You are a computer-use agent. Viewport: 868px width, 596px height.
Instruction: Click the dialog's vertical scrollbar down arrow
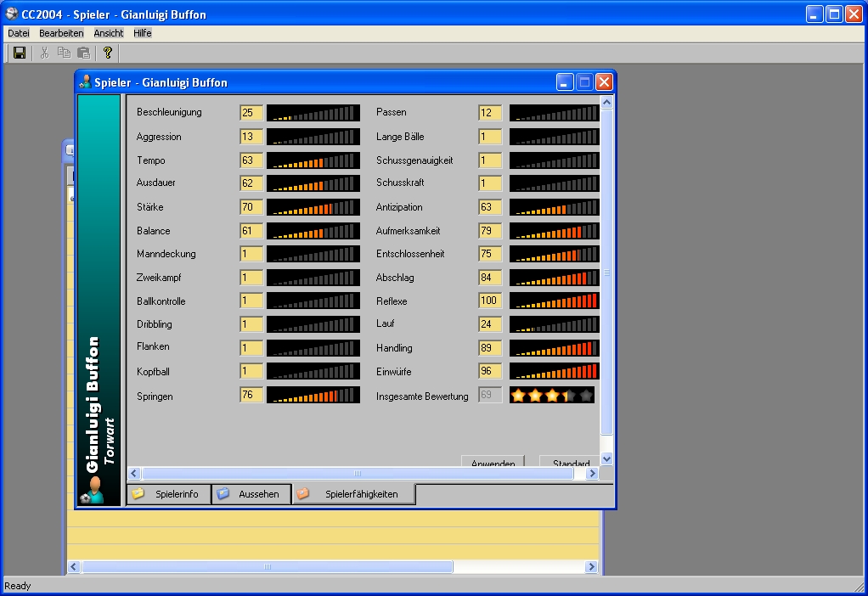606,458
